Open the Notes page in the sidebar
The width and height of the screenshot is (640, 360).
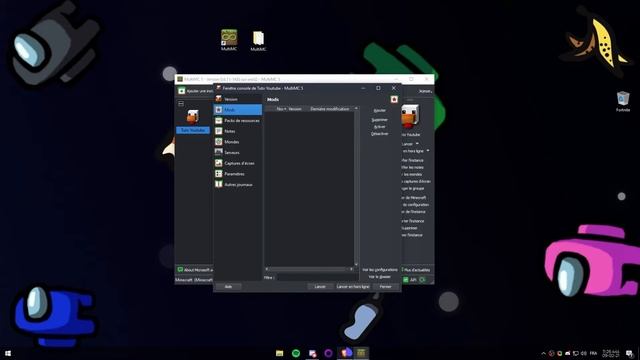click(x=238, y=131)
